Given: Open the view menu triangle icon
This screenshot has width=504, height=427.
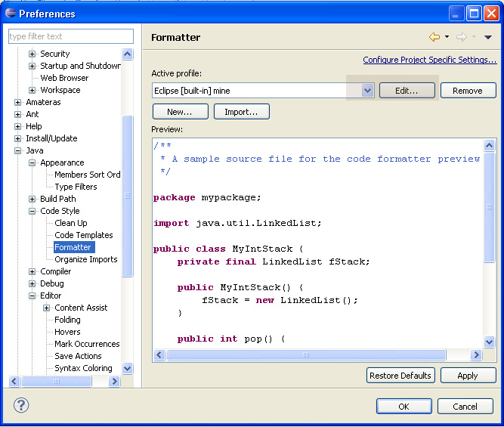Looking at the screenshot, I should pyautogui.click(x=488, y=37).
